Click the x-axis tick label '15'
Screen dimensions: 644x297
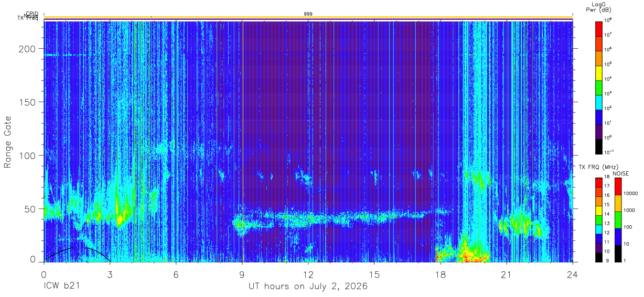[374, 274]
